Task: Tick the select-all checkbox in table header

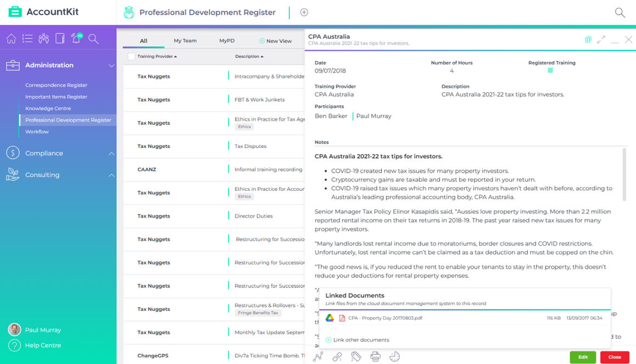Action: 131,56
